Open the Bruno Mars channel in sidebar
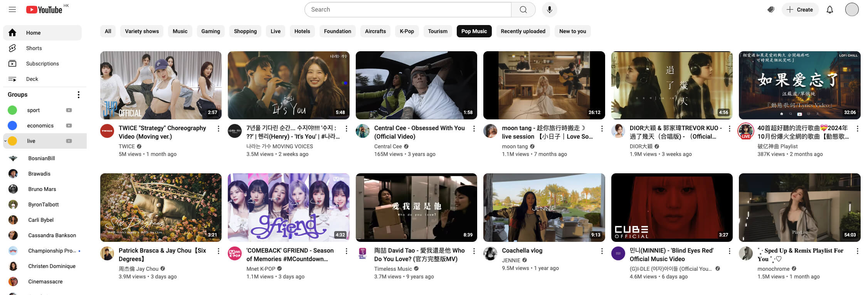868x295 pixels. 42,189
